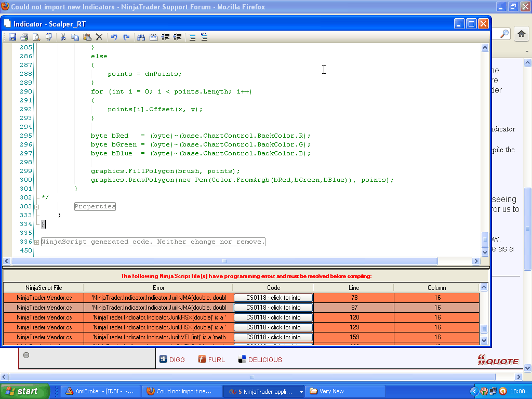The width and height of the screenshot is (532, 399).
Task: Copy selected code
Action: [75, 37]
